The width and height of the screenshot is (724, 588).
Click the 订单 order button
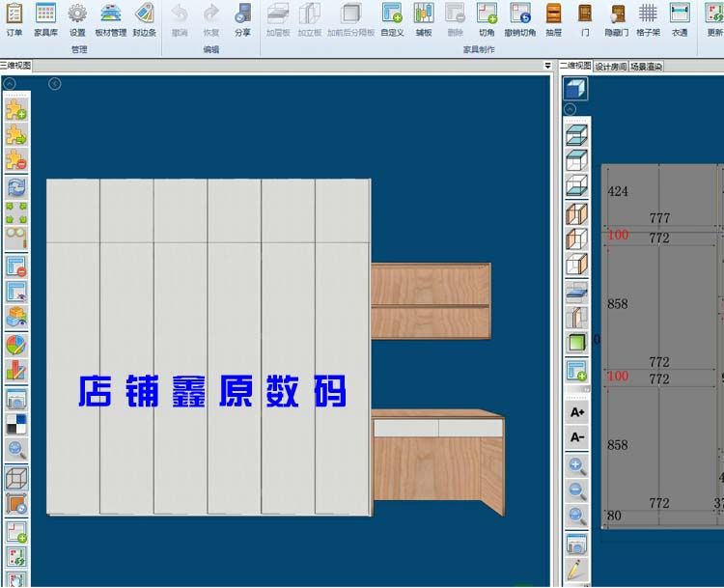14,18
